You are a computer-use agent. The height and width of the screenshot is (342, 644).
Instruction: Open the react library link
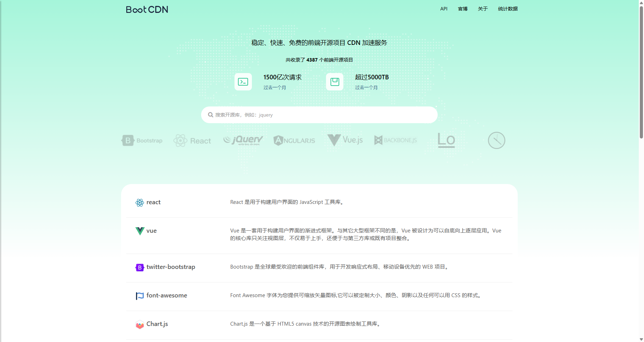[x=153, y=202]
